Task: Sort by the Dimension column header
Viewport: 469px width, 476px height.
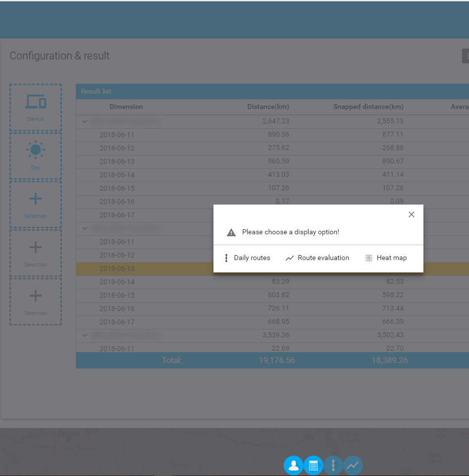Action: [126, 107]
